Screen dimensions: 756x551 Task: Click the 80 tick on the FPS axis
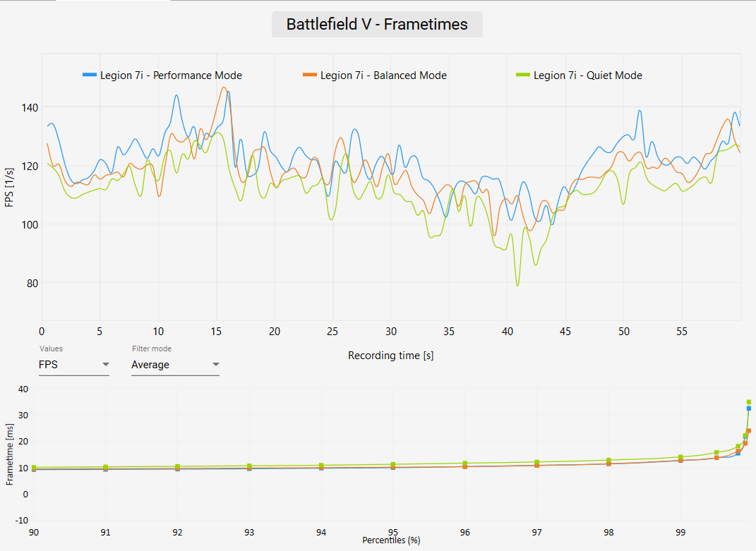[32, 284]
